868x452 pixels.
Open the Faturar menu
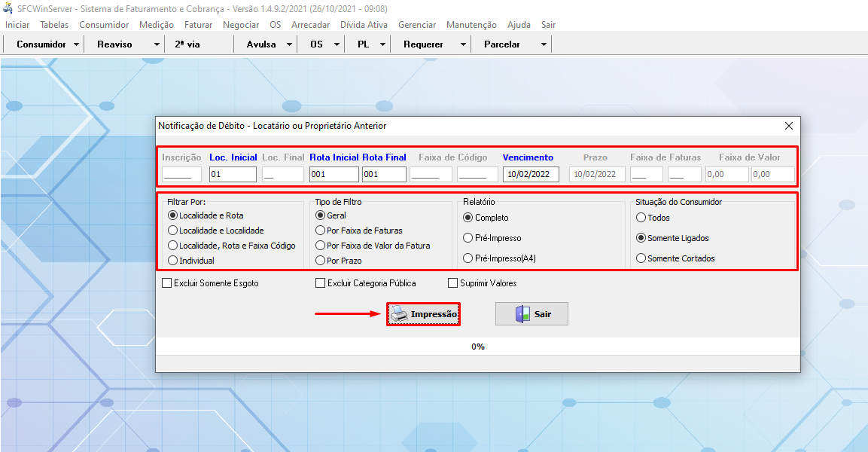[x=198, y=25]
